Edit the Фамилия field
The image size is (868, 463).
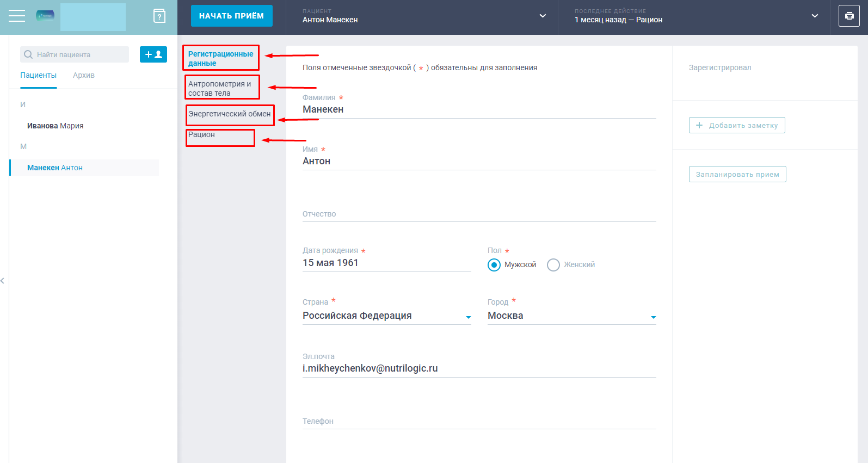479,109
